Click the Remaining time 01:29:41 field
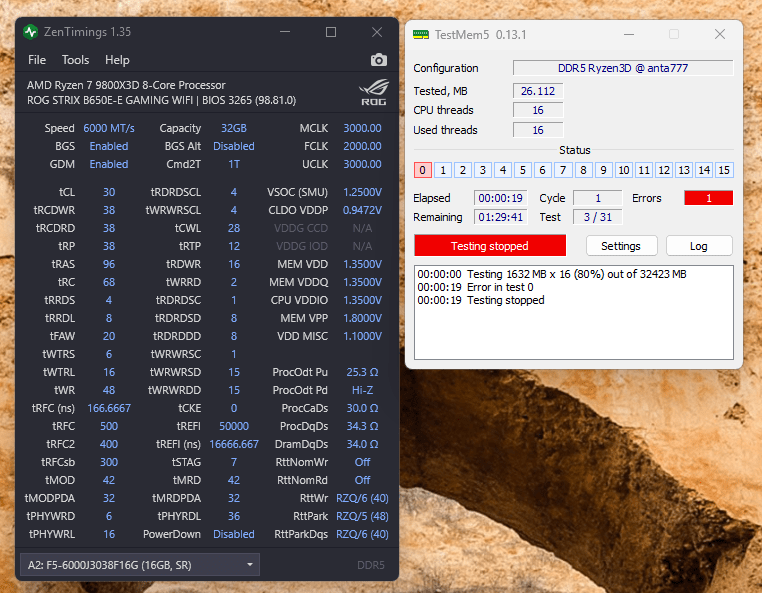 click(501, 217)
